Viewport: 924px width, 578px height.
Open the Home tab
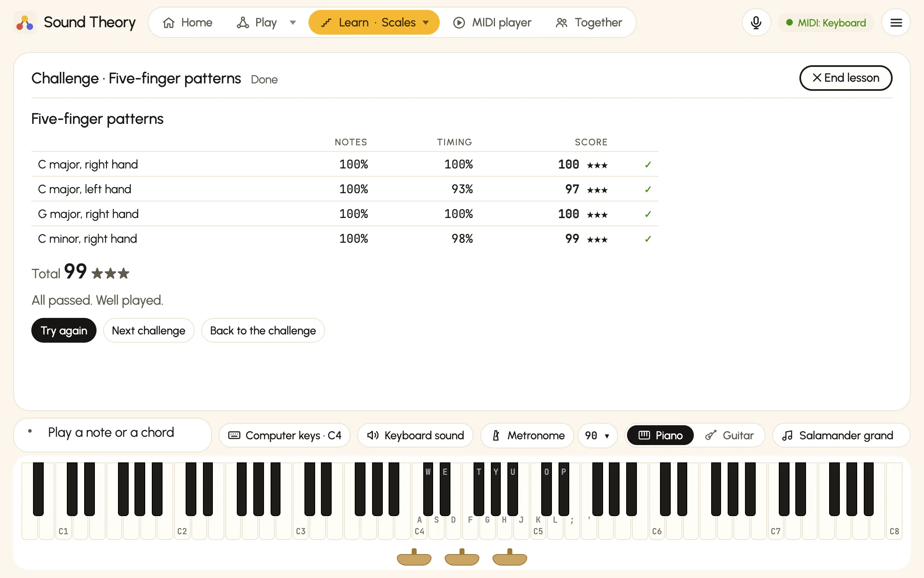coord(188,22)
